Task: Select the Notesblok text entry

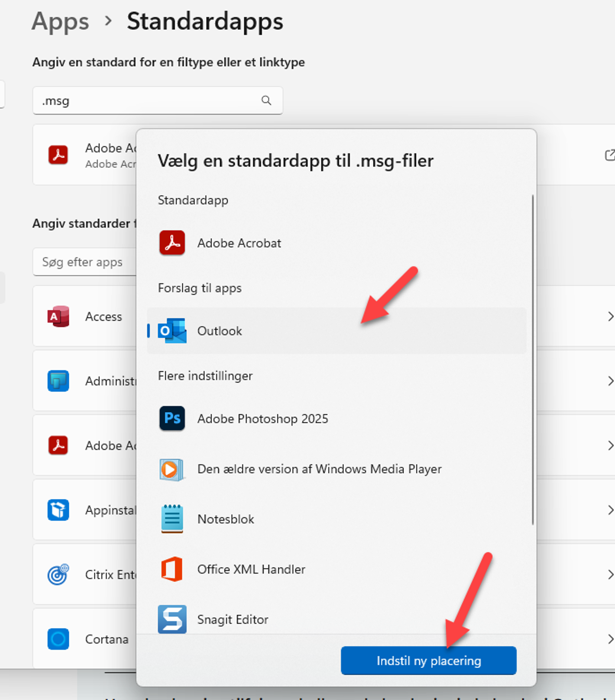Action: [x=226, y=519]
